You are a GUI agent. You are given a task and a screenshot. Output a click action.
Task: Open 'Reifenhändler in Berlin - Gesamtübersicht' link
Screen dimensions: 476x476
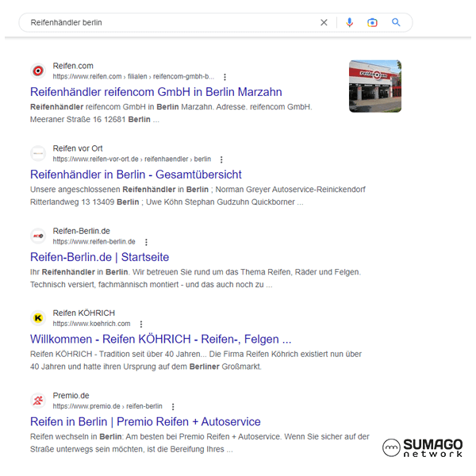136,175
